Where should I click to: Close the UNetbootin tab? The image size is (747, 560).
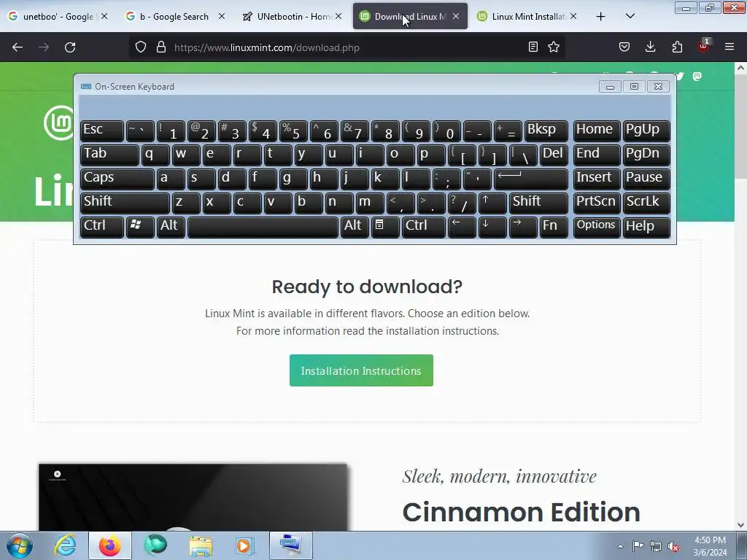(x=338, y=16)
